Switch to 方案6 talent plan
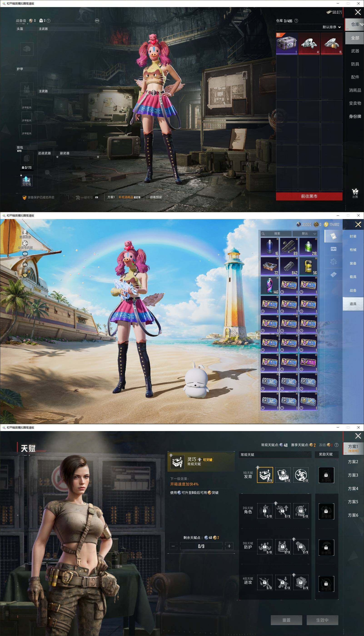 (x=353, y=515)
